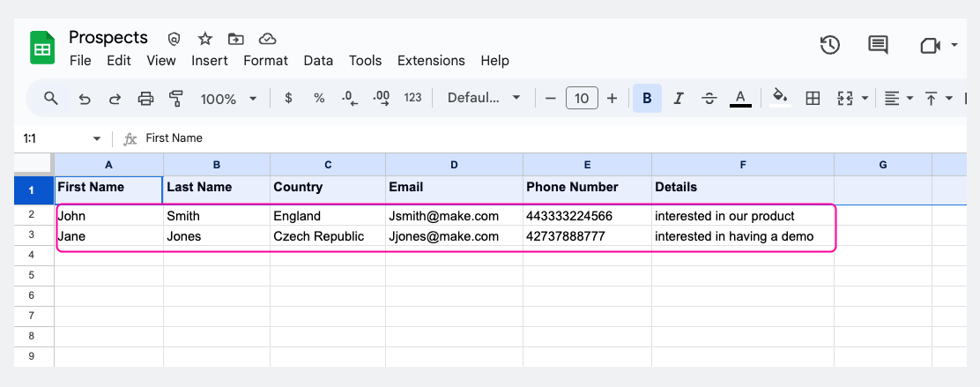Open the View menu
The image size is (980, 387).
tap(161, 61)
